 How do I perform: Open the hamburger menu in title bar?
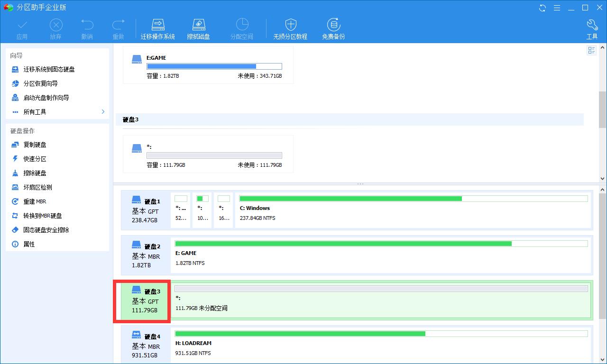coord(557,8)
